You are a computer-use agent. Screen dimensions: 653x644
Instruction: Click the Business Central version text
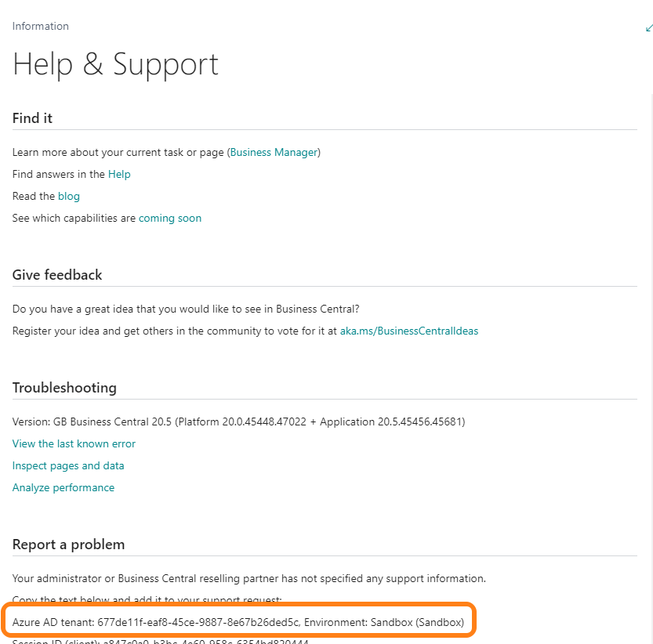pyautogui.click(x=238, y=421)
